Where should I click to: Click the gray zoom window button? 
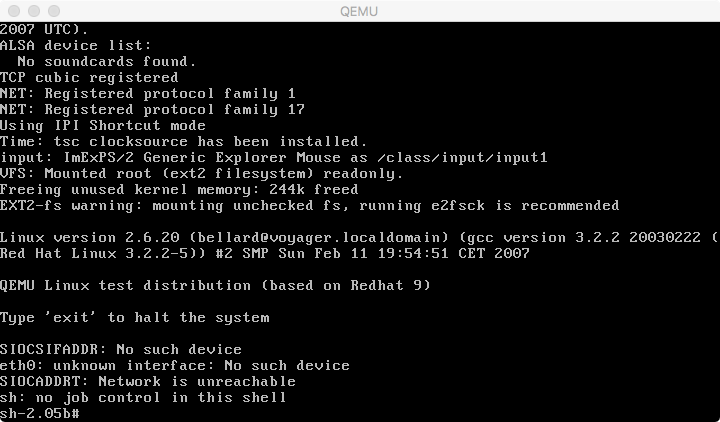coord(54,11)
